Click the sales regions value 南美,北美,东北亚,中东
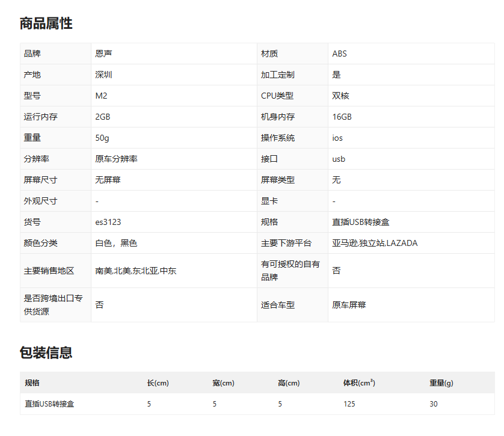The height and width of the screenshot is (436, 504). (135, 271)
